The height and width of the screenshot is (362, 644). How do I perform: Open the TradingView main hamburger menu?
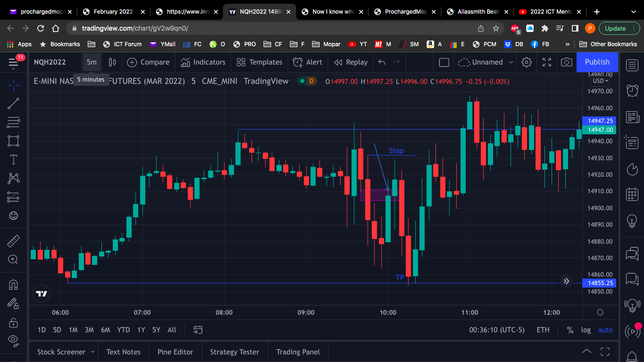pos(13,62)
